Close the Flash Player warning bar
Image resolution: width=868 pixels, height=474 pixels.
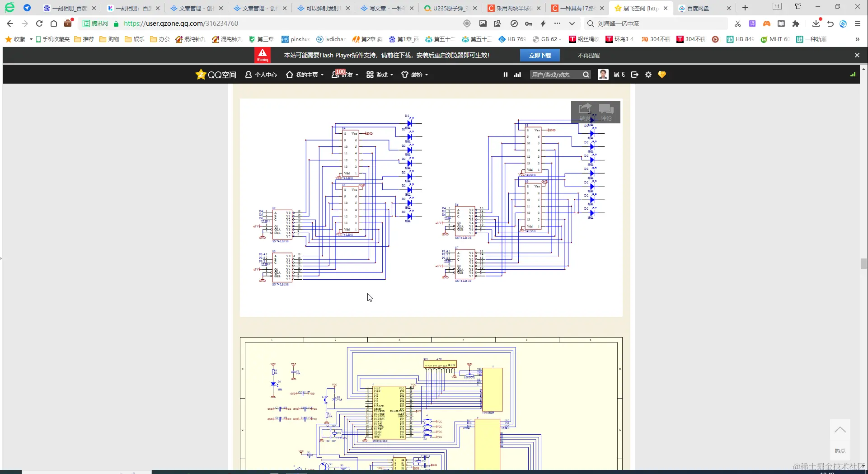[x=857, y=55]
